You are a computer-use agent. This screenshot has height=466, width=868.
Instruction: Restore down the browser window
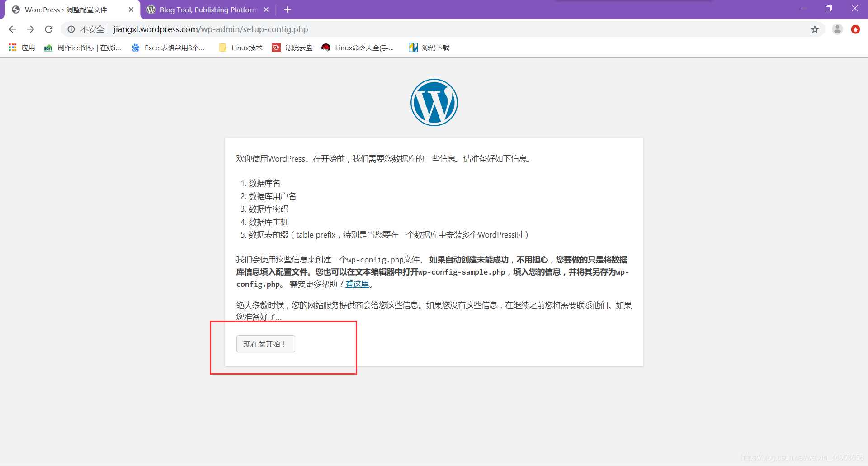pos(829,9)
